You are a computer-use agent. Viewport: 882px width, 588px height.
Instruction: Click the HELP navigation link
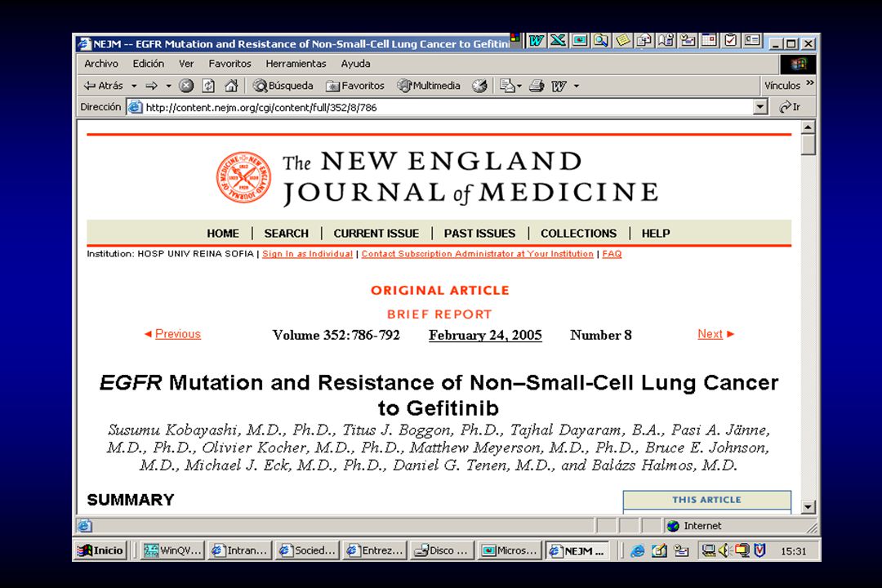point(656,234)
